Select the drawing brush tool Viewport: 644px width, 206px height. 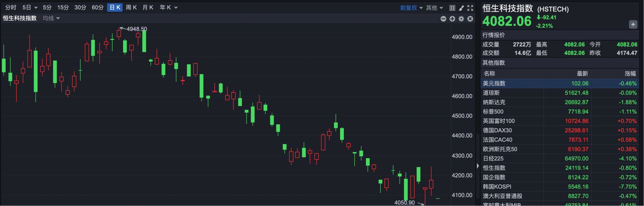[461, 8]
